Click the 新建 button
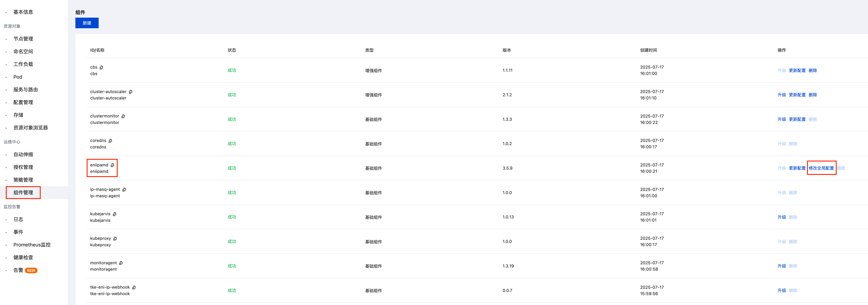Viewport: 868px width, 305px height. click(87, 23)
